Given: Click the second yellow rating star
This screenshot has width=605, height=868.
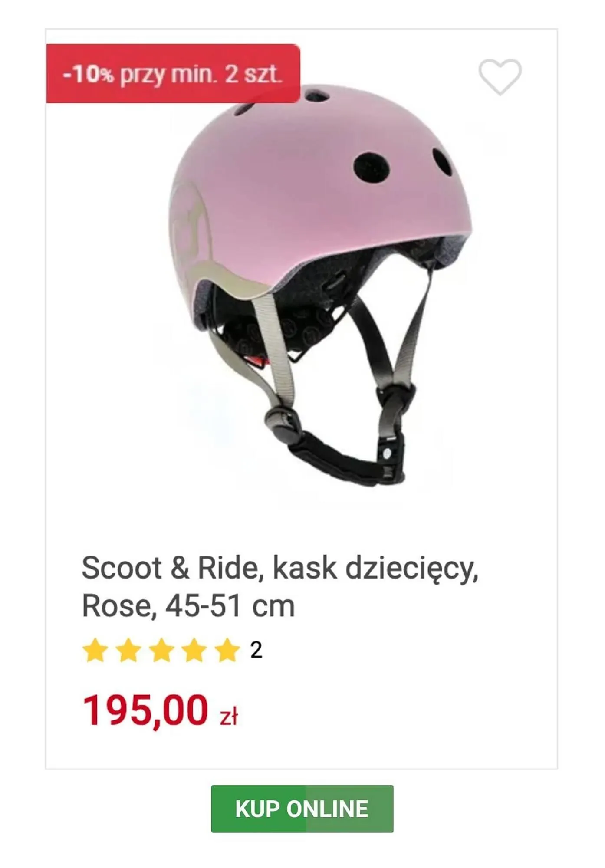Looking at the screenshot, I should click(128, 650).
